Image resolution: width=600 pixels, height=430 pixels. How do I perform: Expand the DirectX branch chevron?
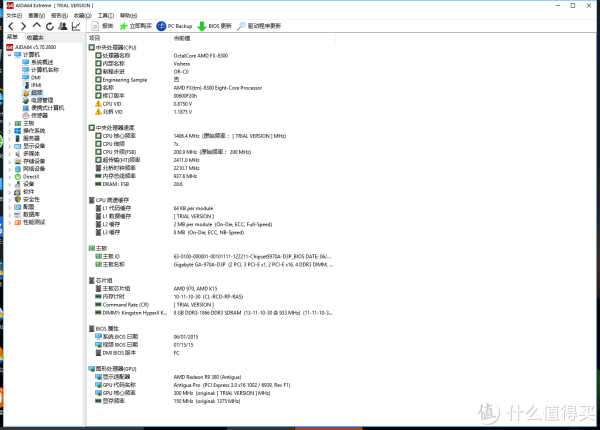click(10, 176)
